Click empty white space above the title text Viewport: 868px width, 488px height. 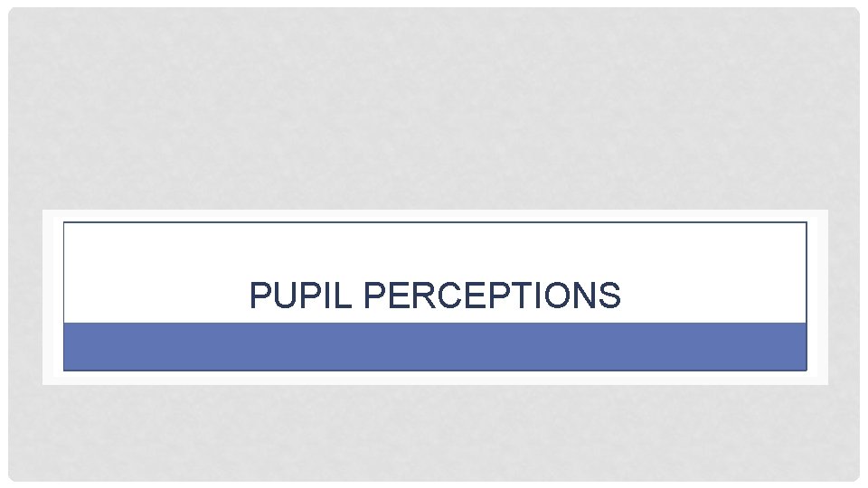coord(434,249)
